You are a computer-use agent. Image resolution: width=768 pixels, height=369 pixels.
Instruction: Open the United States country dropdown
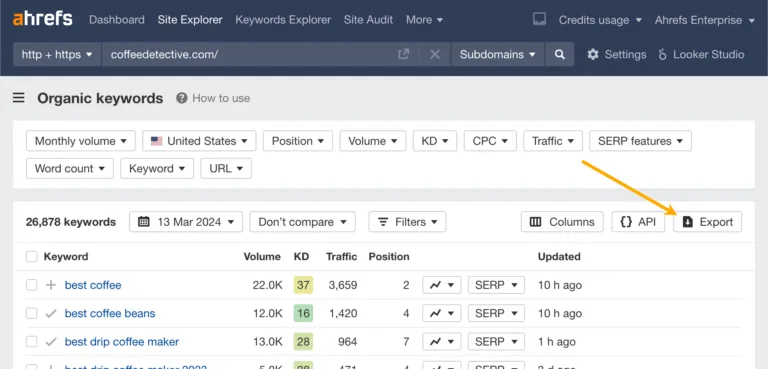pyautogui.click(x=199, y=141)
